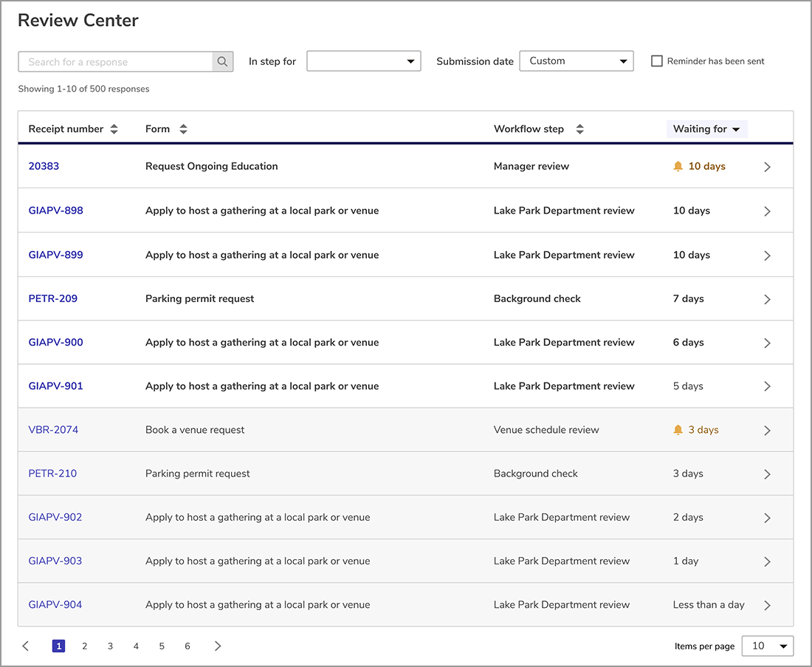This screenshot has height=667, width=812.
Task: Open row GIAPV-904 with its chevron arrow
Action: pos(768,605)
